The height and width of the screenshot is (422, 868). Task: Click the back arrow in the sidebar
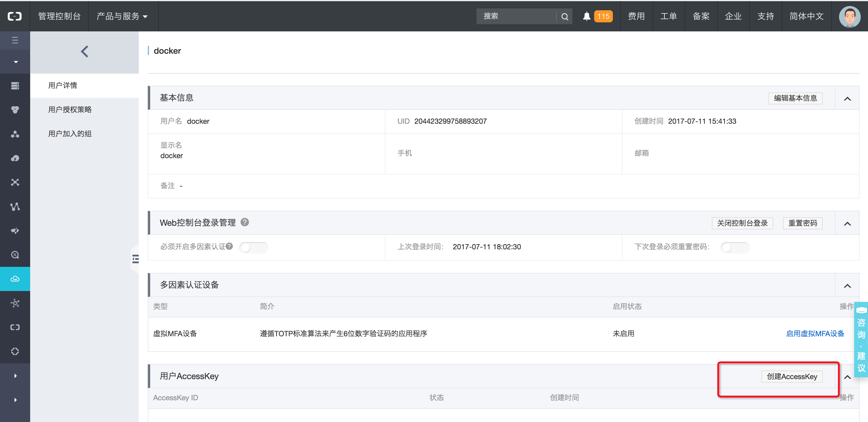click(x=84, y=52)
